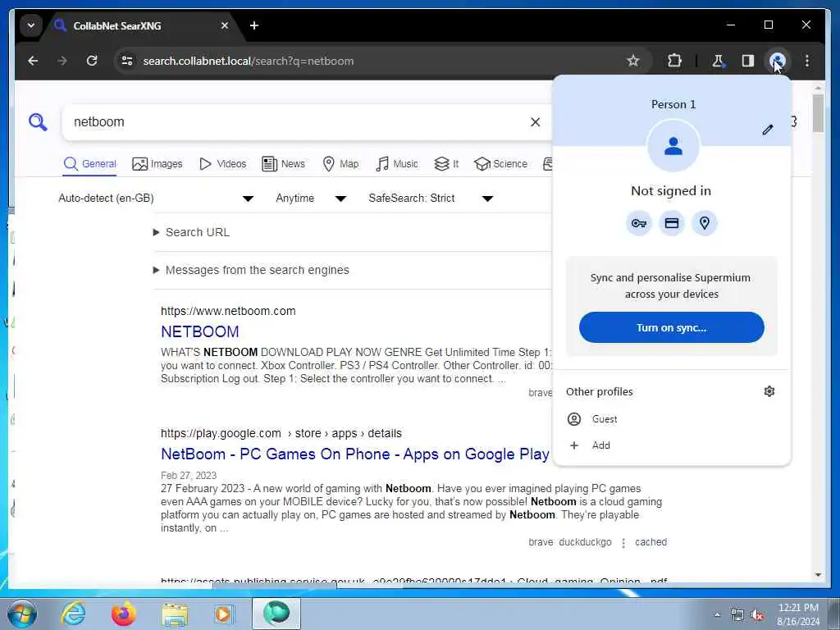Click the muted volume tray icon

758,615
